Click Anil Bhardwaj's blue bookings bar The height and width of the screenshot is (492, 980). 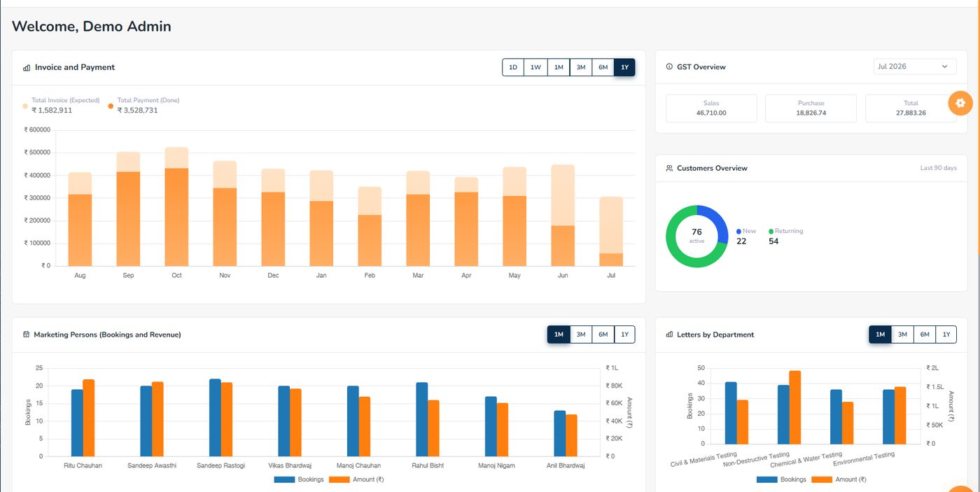(x=560, y=433)
